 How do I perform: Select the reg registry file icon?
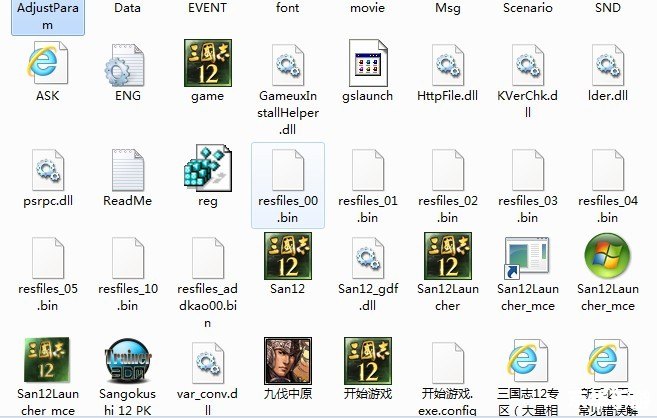[x=208, y=168]
